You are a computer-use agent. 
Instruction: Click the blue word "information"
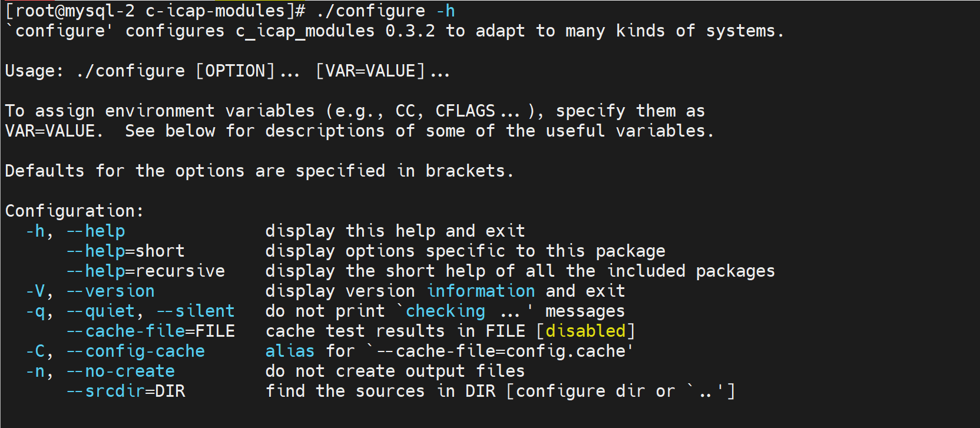click(481, 291)
